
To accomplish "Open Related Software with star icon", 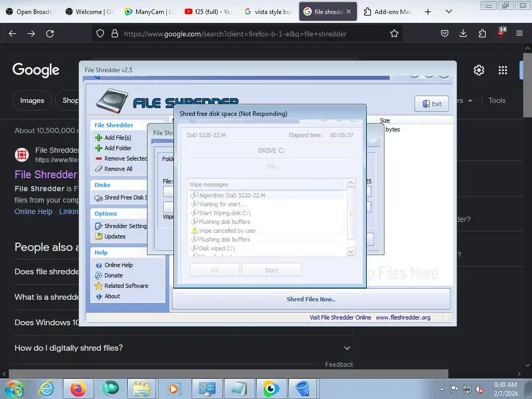I will [122, 286].
